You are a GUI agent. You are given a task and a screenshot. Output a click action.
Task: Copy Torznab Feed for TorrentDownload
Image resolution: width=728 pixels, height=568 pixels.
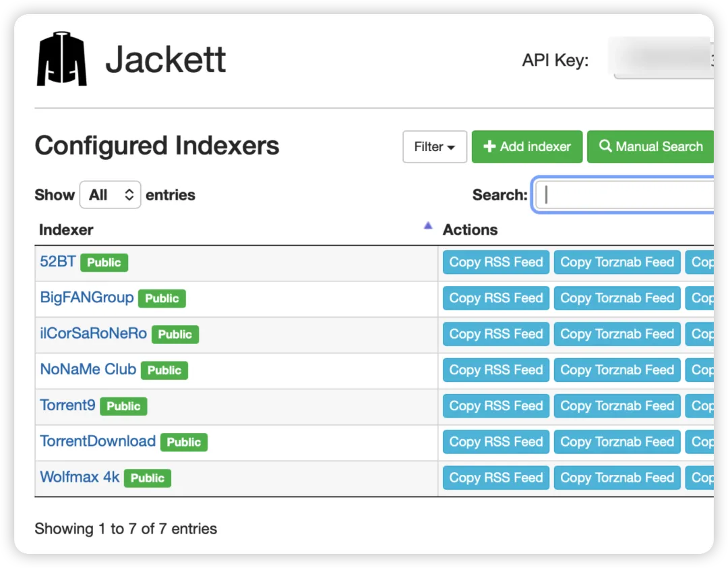[x=617, y=442]
